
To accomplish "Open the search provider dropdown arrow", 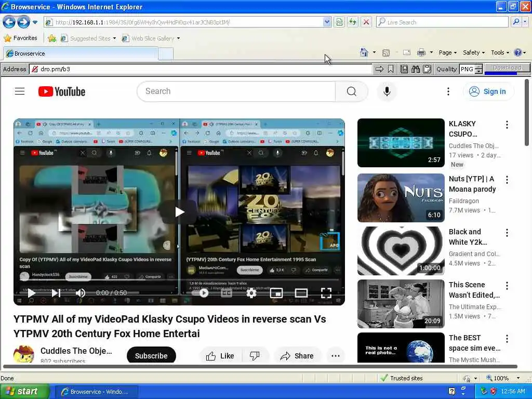I will [x=525, y=22].
